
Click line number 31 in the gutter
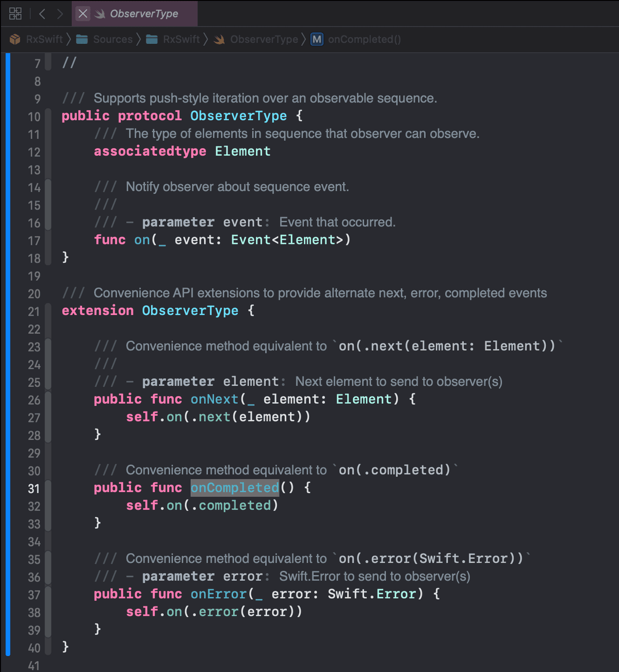tap(34, 489)
